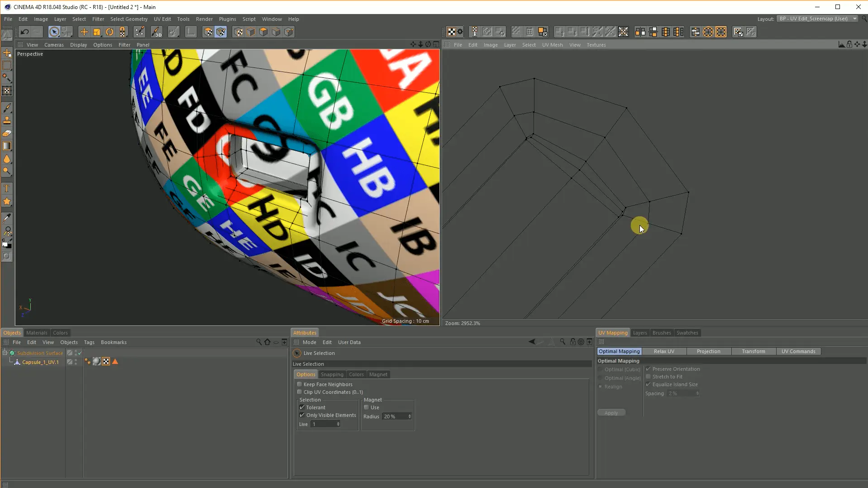The width and height of the screenshot is (868, 488).
Task: Open the UV Mesh menu in UV editor
Action: 552,45
